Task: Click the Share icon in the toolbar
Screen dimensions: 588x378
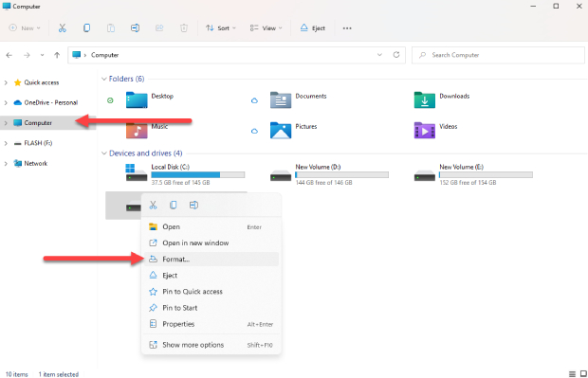Action: click(x=159, y=28)
